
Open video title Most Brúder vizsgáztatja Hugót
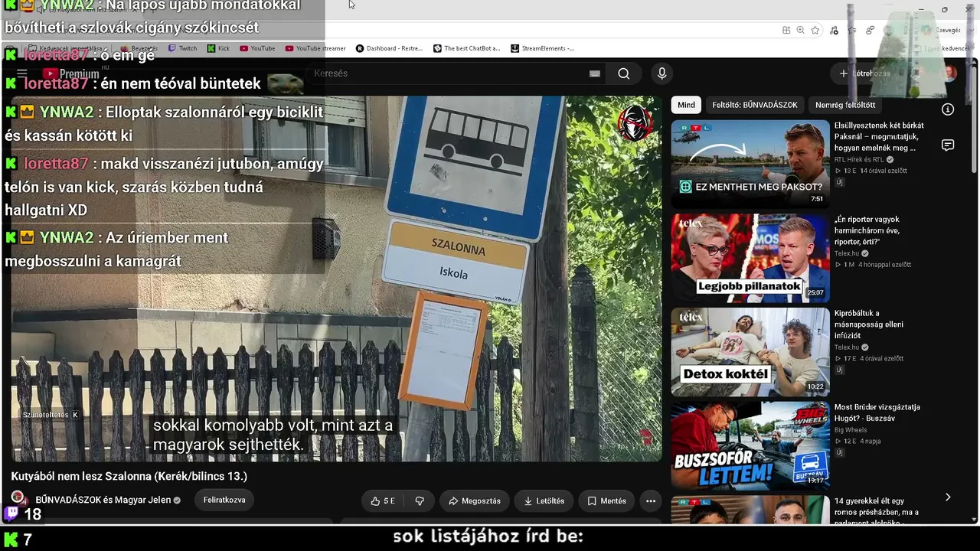877,412
